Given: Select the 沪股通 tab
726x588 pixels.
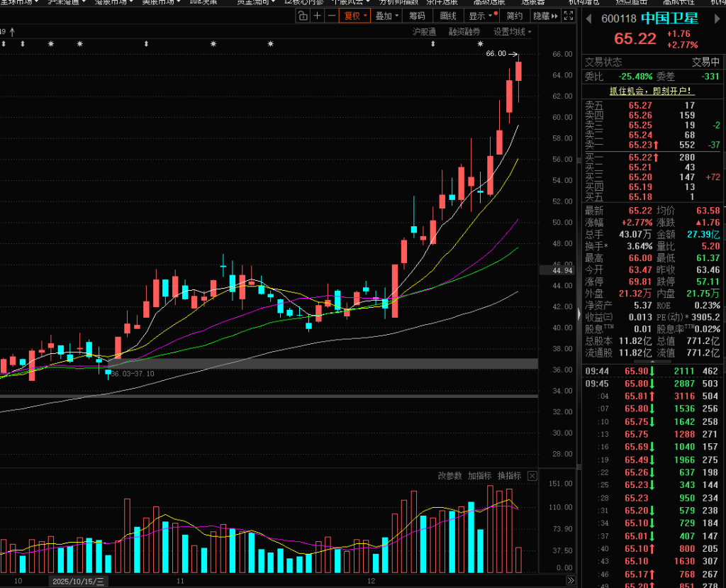Looking at the screenshot, I should point(424,31).
